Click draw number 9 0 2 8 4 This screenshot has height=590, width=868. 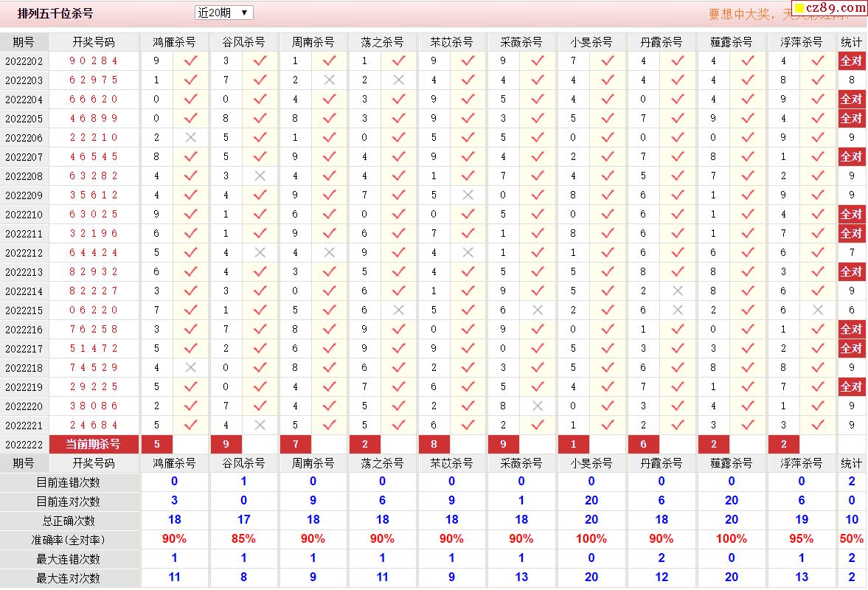coord(94,61)
